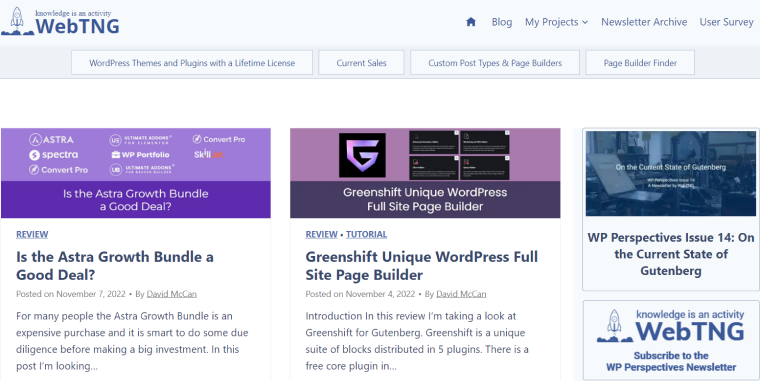The width and height of the screenshot is (760, 381).
Task: Click the Astra post excerpt text
Action: (132, 341)
